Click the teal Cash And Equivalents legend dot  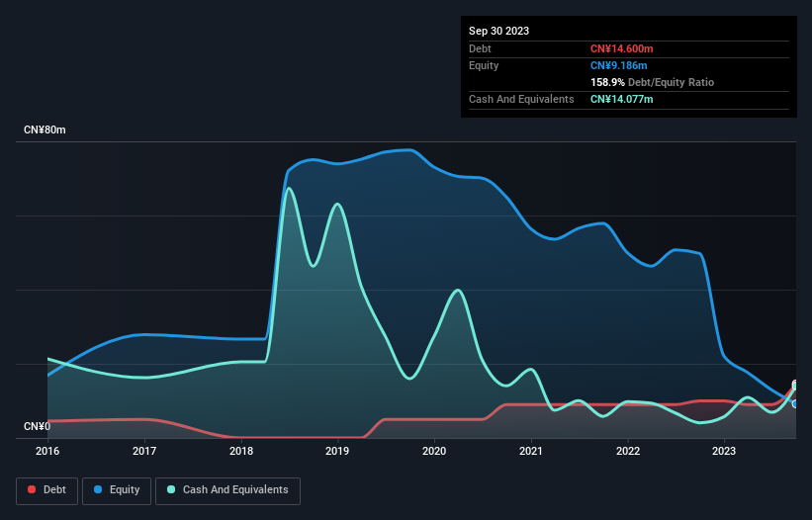point(171,489)
